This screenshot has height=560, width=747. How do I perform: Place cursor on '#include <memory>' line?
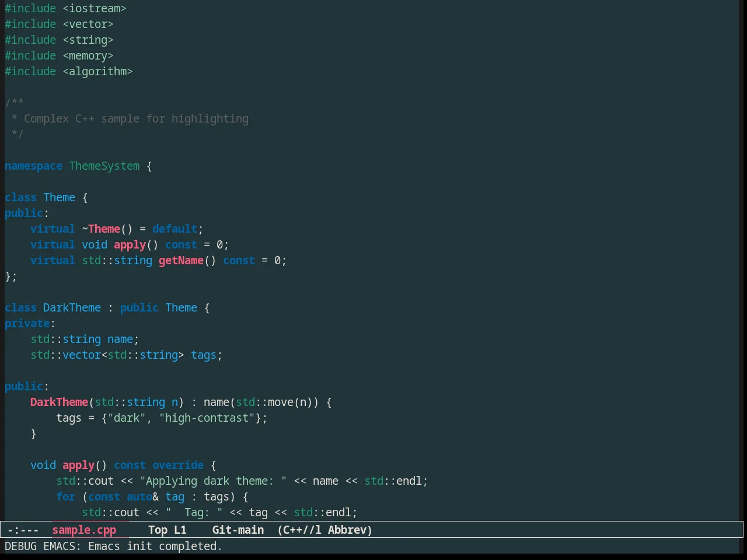(x=59, y=55)
